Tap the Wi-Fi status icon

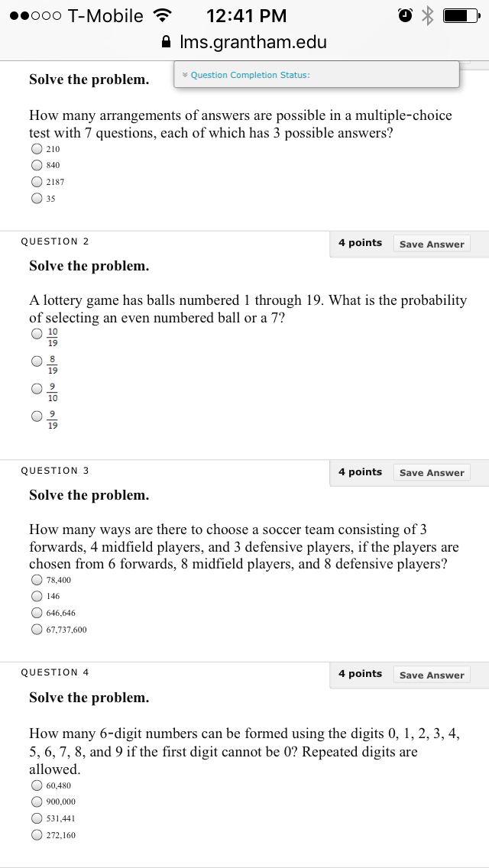[162, 15]
